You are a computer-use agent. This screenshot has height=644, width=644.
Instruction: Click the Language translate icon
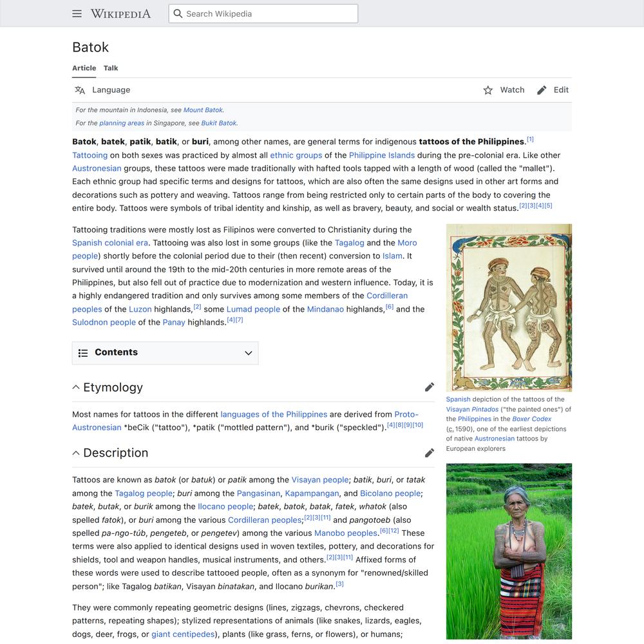(x=80, y=90)
